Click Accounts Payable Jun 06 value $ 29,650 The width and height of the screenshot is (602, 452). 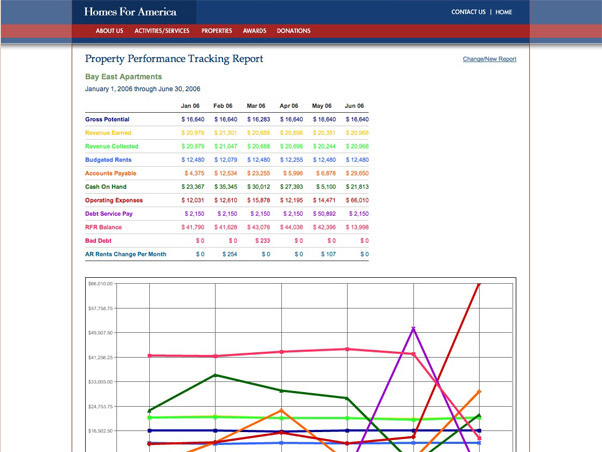pos(357,173)
